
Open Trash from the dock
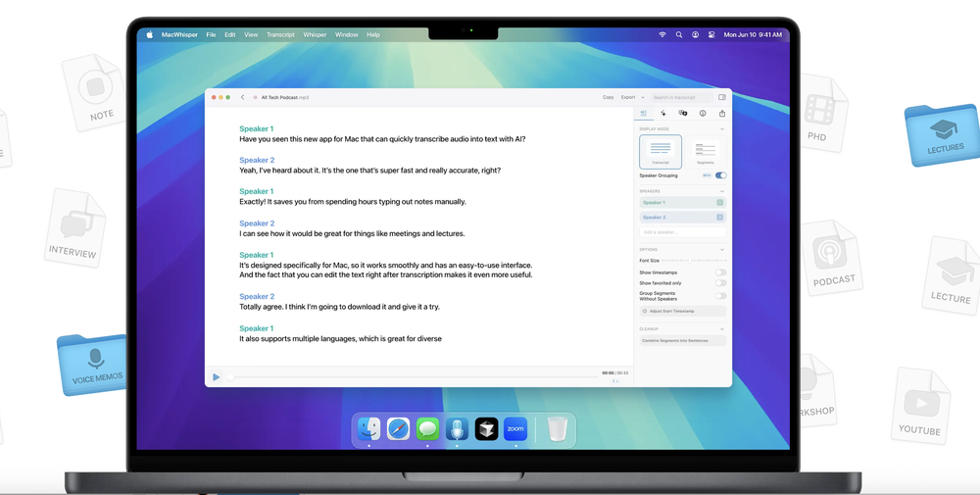557,428
